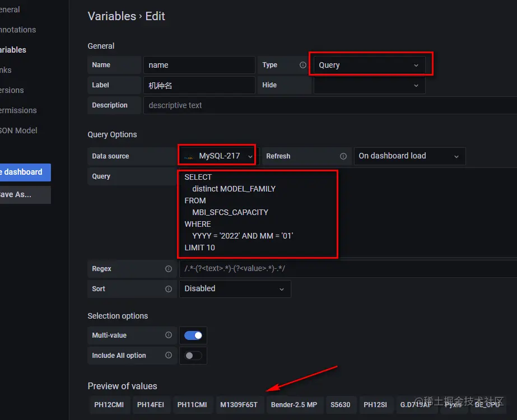The height and width of the screenshot is (420, 517).
Task: Click the Regex info icon
Action: pos(169,269)
